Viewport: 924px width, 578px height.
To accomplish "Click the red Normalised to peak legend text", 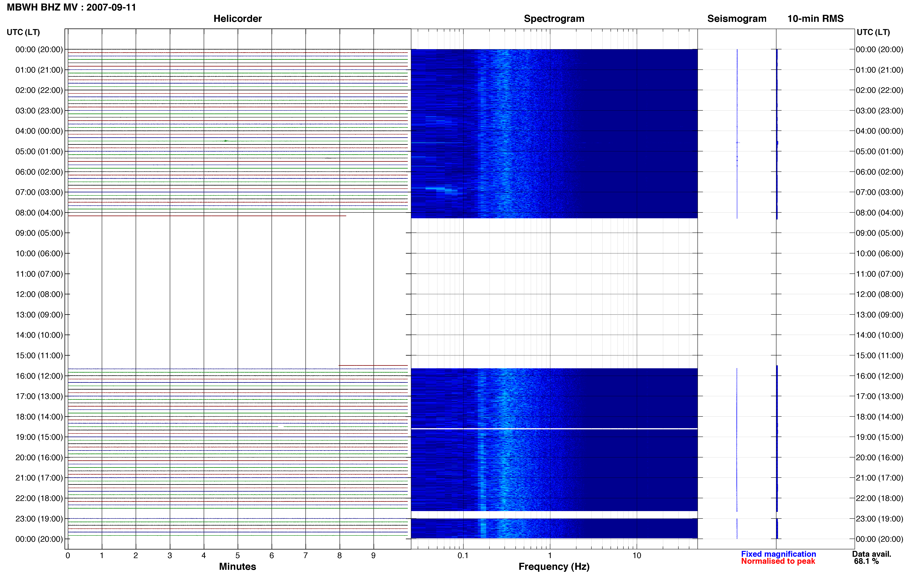I will [778, 561].
